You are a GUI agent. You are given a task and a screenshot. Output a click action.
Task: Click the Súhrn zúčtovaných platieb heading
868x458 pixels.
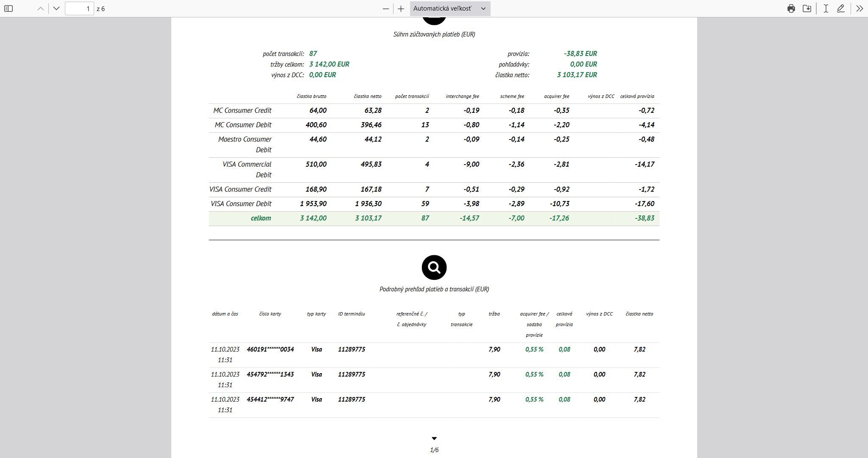(434, 34)
